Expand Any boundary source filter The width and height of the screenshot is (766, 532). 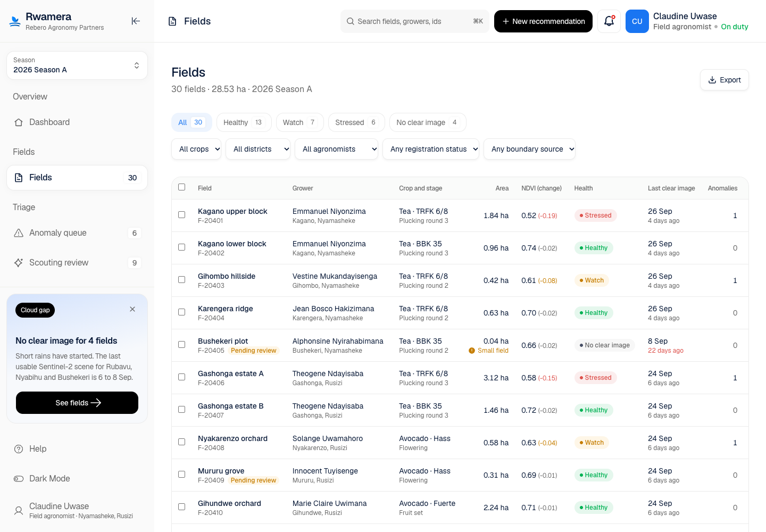[529, 149]
